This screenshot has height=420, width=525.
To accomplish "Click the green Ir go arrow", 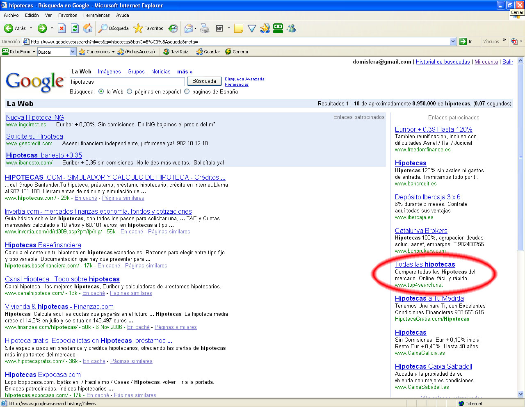I will coord(463,41).
